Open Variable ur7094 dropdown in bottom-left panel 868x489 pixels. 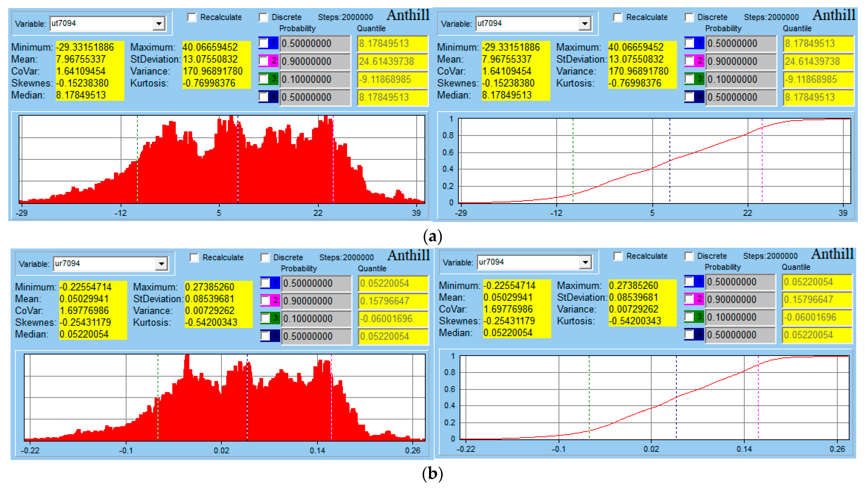click(x=161, y=264)
